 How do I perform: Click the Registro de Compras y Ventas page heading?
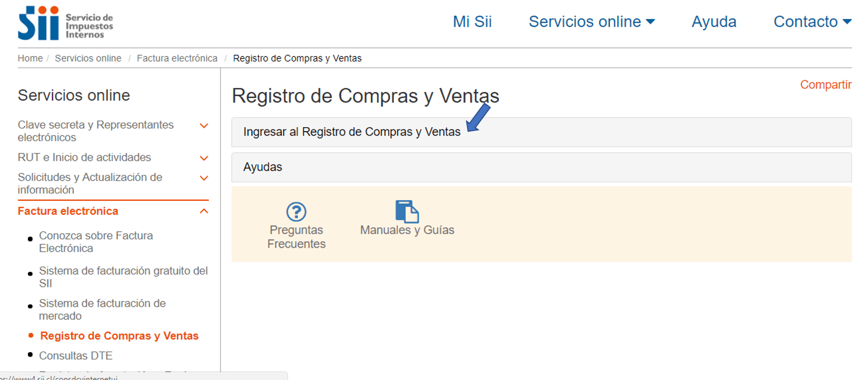click(365, 96)
